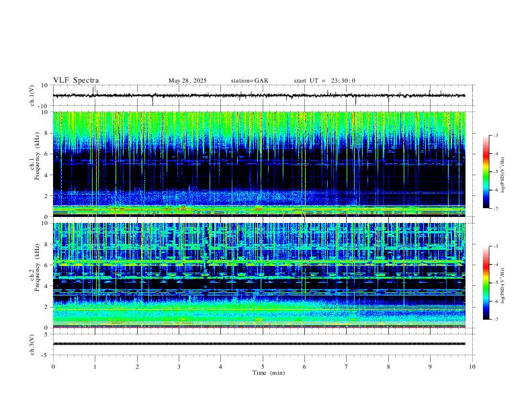This screenshot has height=411, width=532.
Task: Click the 'VLF Spectra' title text
Action: point(76,81)
